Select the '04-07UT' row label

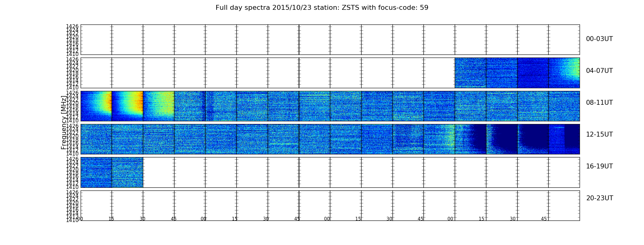coord(599,71)
